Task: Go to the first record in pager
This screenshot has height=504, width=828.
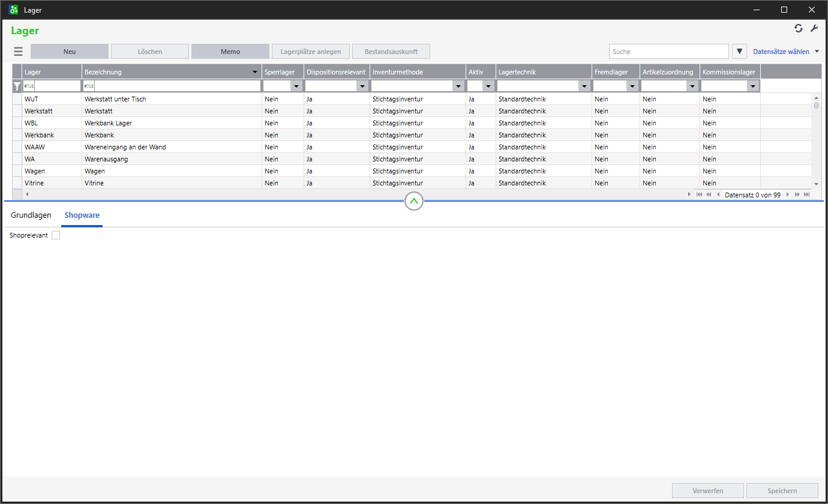Action: click(700, 195)
